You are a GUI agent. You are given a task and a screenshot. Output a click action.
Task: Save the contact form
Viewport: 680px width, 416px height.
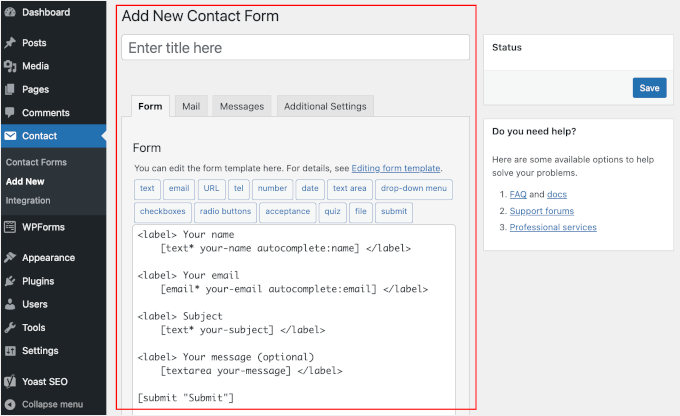649,88
